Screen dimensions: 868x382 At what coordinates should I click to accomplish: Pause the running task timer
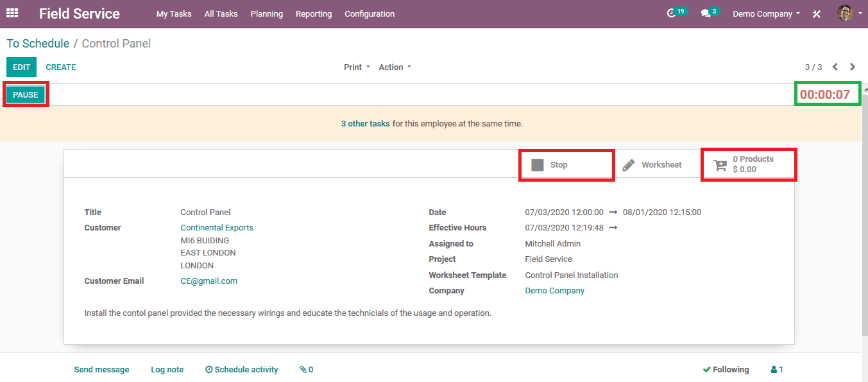tap(26, 94)
